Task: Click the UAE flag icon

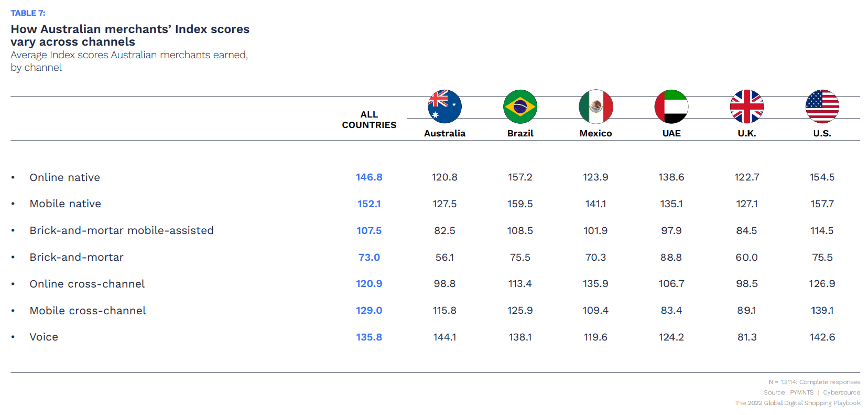Action: (671, 107)
